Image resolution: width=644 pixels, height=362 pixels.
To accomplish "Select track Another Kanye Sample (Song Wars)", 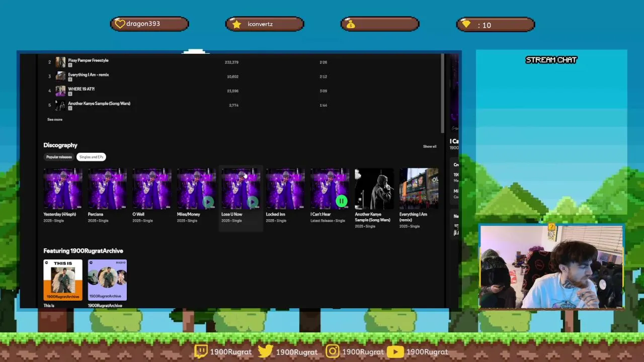I will (99, 104).
